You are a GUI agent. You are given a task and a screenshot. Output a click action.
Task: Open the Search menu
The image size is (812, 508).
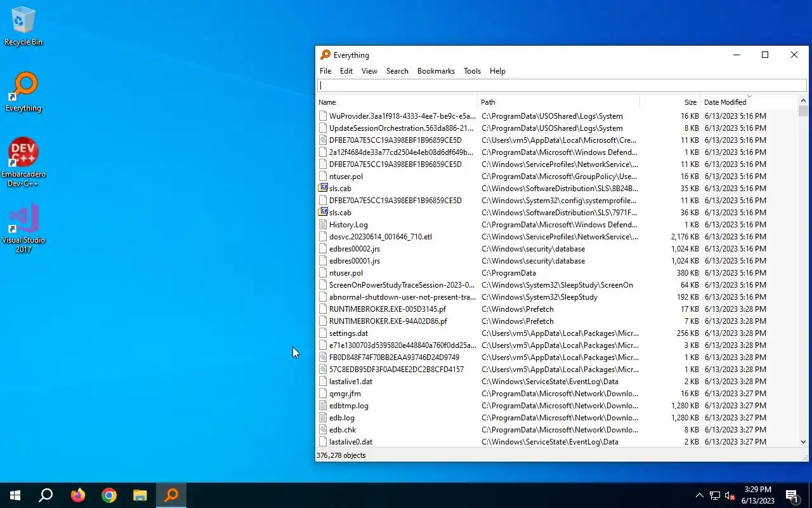click(397, 71)
